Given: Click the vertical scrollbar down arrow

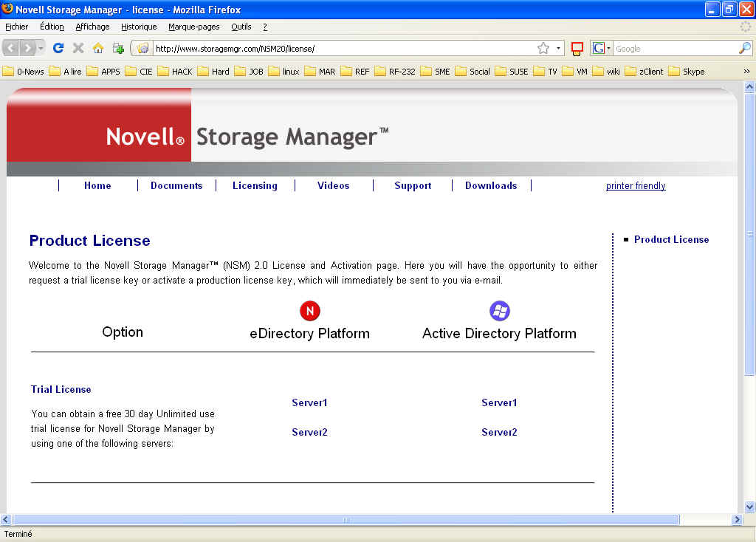Looking at the screenshot, I should [749, 507].
